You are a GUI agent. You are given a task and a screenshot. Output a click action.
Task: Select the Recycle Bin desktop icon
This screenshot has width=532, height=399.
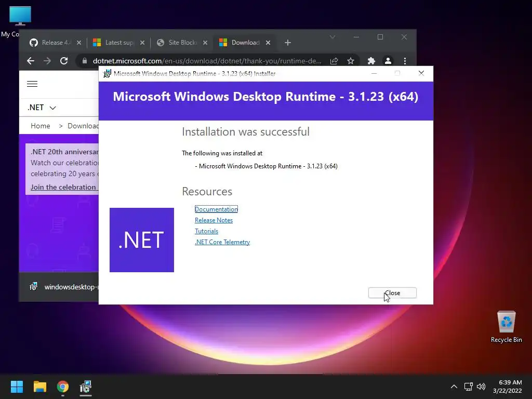coord(506,327)
